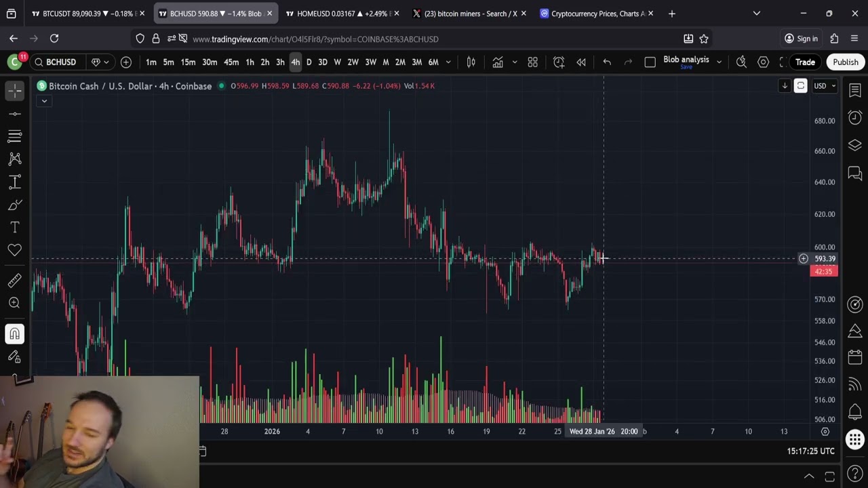This screenshot has height=488, width=868.
Task: Toggle the 4h timeframe button
Action: (x=295, y=62)
